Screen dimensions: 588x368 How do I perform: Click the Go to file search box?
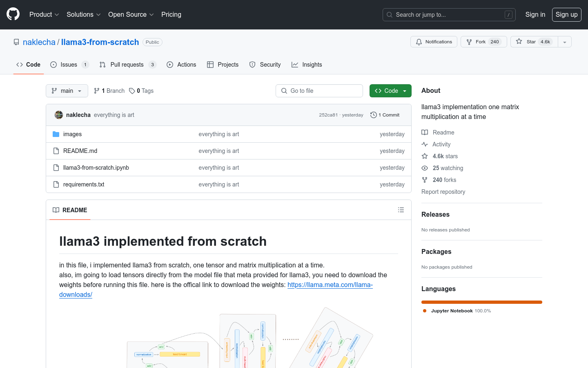(x=319, y=91)
